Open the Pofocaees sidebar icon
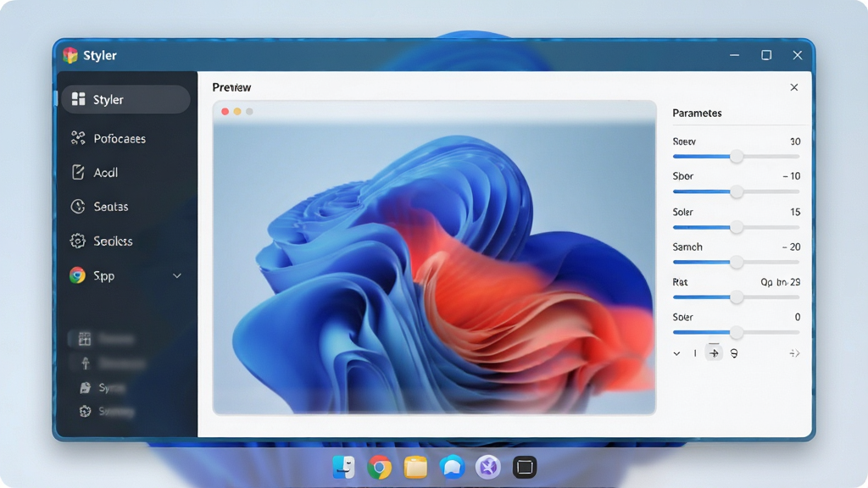The height and width of the screenshot is (488, 868). [78, 138]
